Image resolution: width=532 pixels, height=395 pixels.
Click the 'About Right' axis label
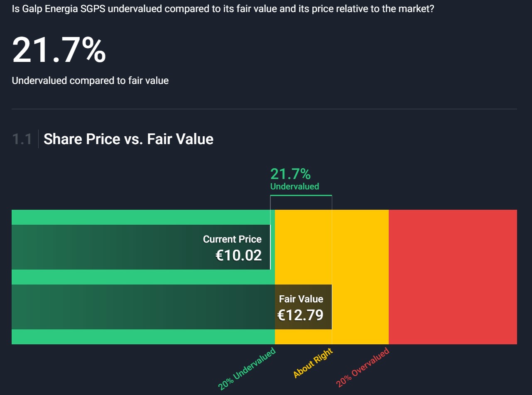(x=313, y=363)
